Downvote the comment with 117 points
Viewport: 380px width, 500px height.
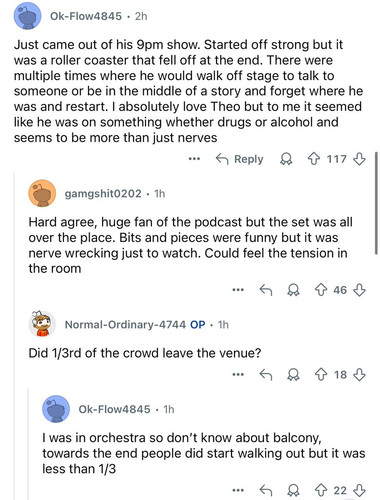(359, 159)
